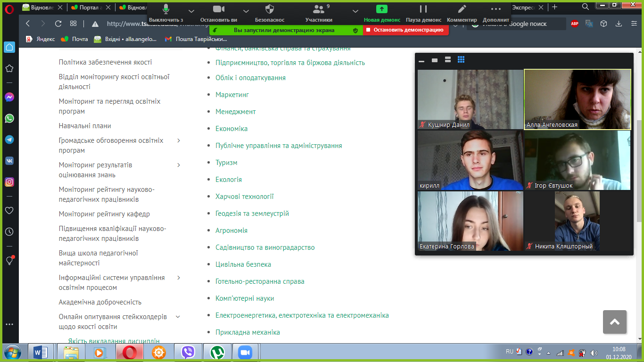Open Telegram in the Opera sidebar
The image size is (644, 362).
click(9, 140)
